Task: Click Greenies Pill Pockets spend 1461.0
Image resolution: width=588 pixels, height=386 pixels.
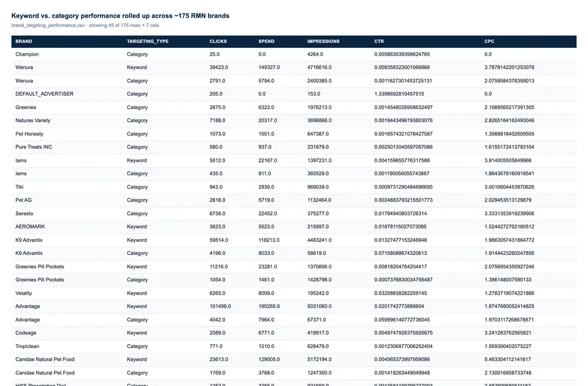Action: coord(266,280)
